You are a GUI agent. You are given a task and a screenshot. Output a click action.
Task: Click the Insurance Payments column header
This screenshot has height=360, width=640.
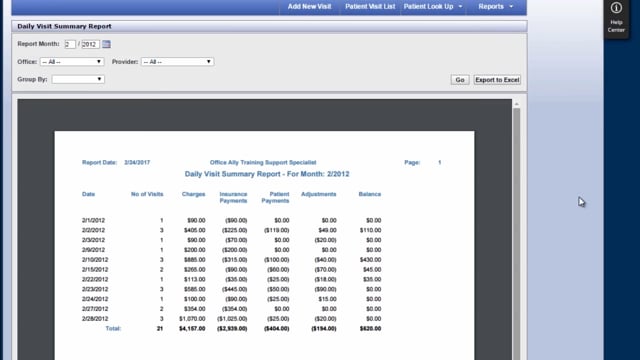coord(233,198)
